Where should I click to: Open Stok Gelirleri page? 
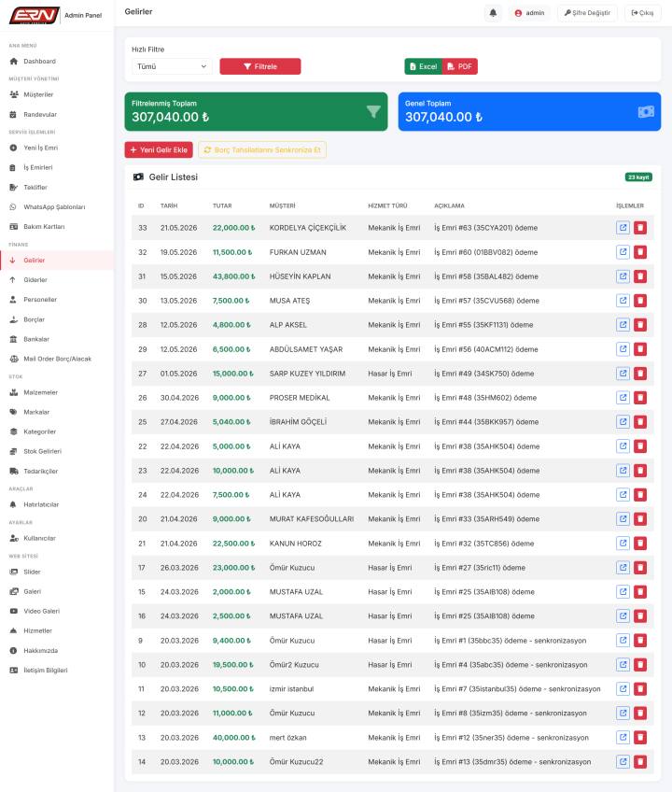[57, 451]
